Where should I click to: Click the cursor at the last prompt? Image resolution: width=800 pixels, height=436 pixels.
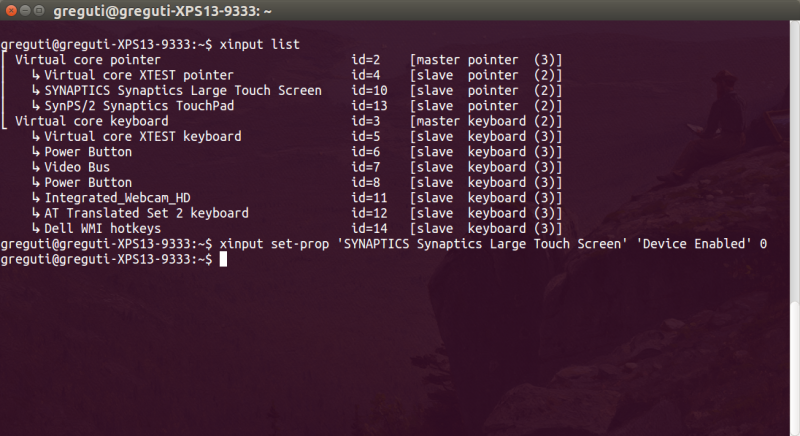[223, 259]
